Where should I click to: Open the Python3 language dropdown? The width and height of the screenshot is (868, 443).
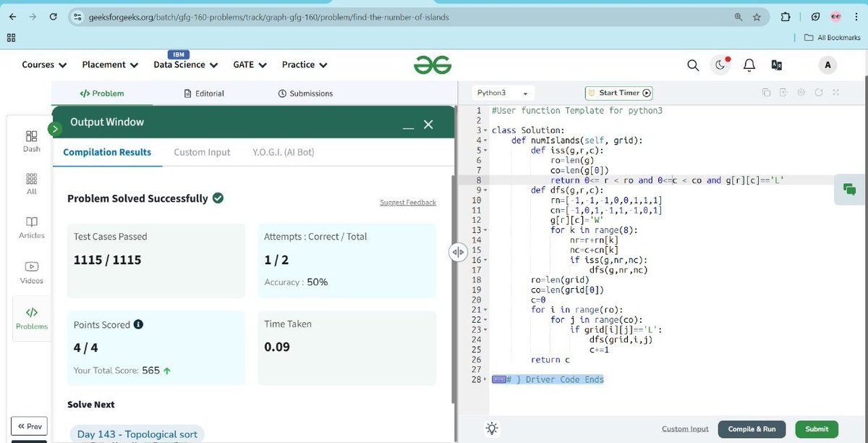pyautogui.click(x=503, y=93)
